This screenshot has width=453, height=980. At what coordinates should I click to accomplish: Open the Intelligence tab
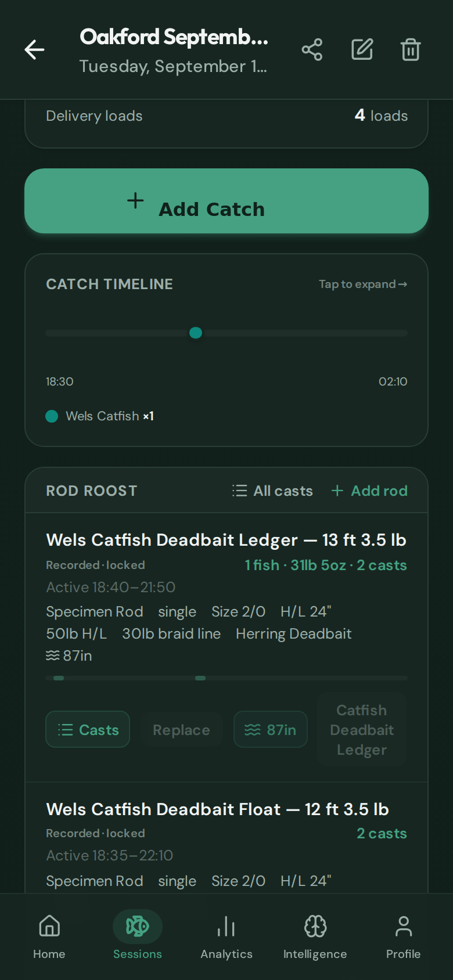coord(315,936)
